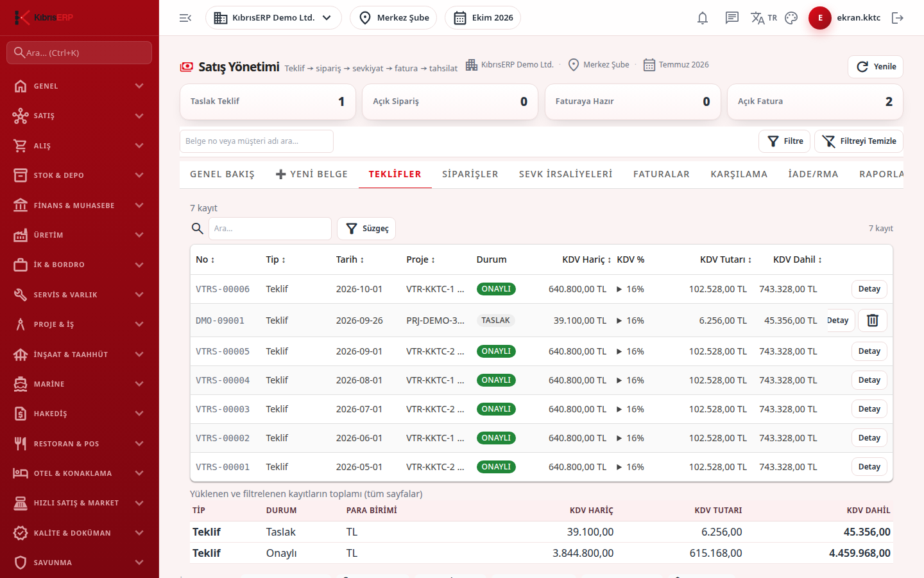Screen dimensions: 924x578
Task: Open Detay for VTRS-00003
Action: pos(869,409)
